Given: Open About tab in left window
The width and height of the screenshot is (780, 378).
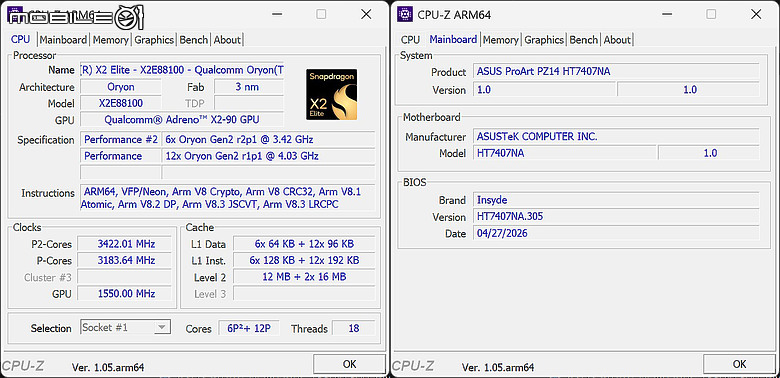Looking at the screenshot, I should [227, 40].
